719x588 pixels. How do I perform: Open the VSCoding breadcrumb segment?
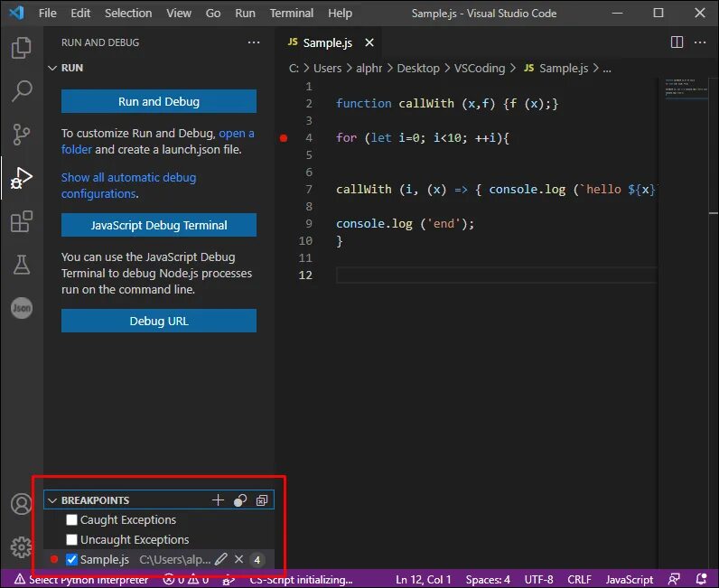(480, 69)
